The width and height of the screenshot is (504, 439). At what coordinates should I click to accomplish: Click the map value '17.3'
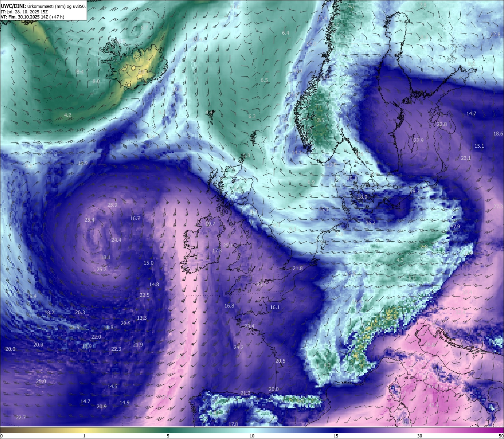point(217,250)
